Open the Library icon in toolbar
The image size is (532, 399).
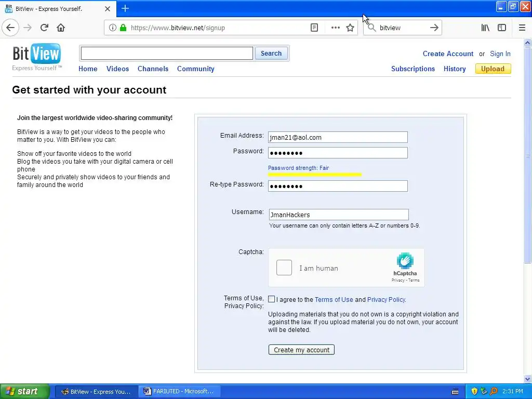click(485, 28)
